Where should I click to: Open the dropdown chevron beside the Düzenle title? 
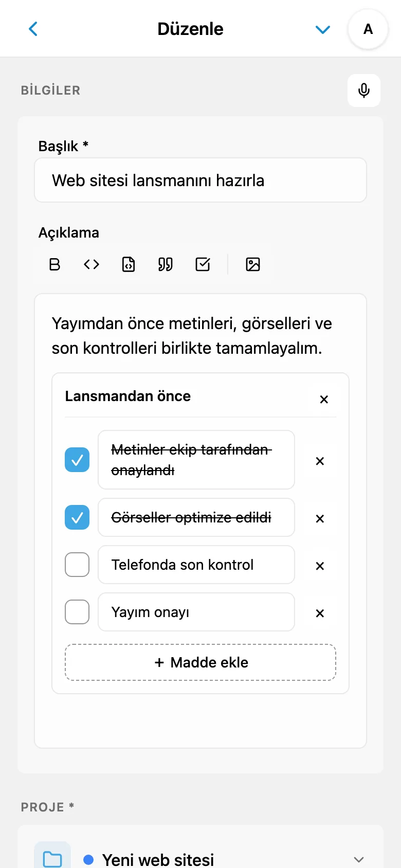click(322, 29)
